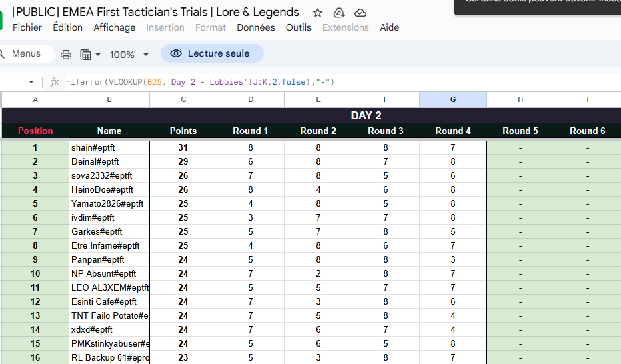This screenshot has width=621, height=364.
Task: Click the Round 4 header cell
Action: pyautogui.click(x=453, y=131)
